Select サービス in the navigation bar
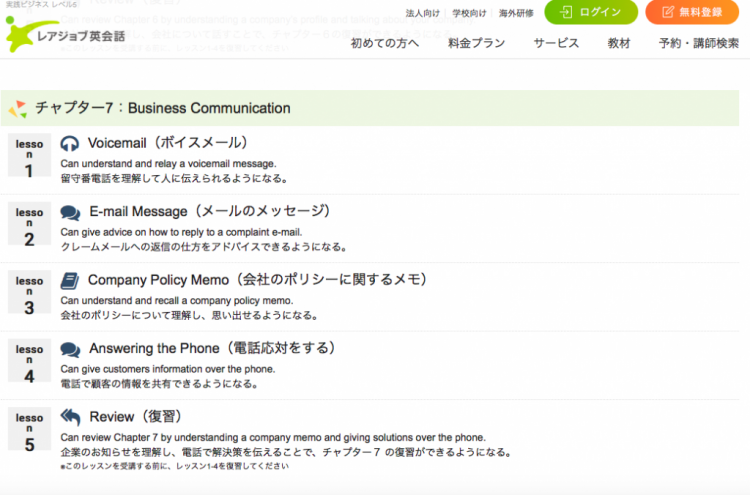The height and width of the screenshot is (495, 750). [556, 43]
